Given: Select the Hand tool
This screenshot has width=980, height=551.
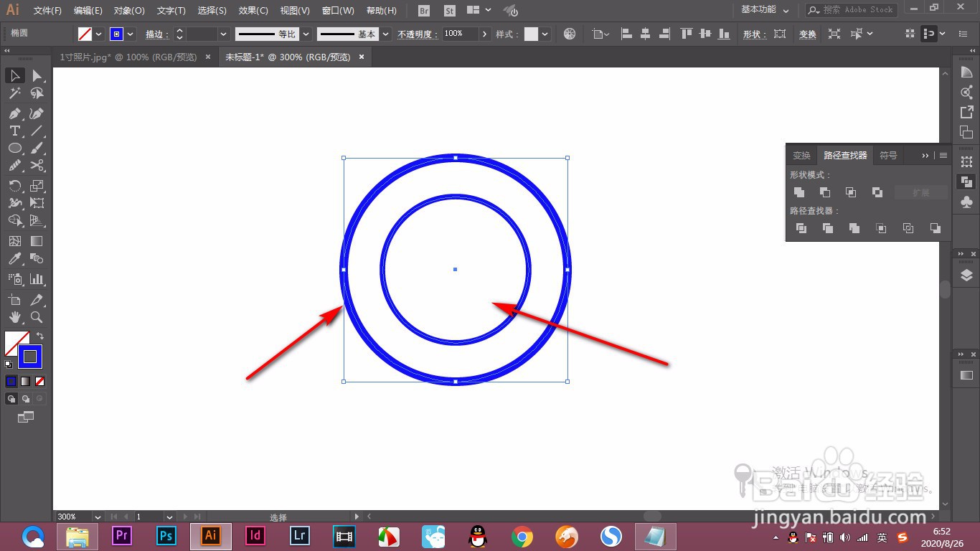Looking at the screenshot, I should pos(14,317).
